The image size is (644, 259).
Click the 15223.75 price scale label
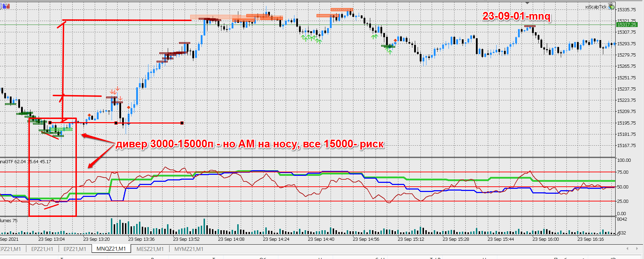click(626, 100)
